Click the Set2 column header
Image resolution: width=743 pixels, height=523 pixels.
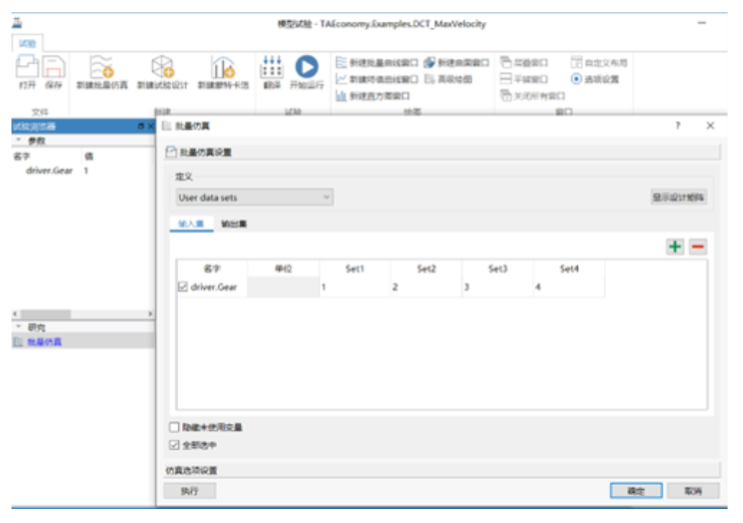pyautogui.click(x=426, y=269)
